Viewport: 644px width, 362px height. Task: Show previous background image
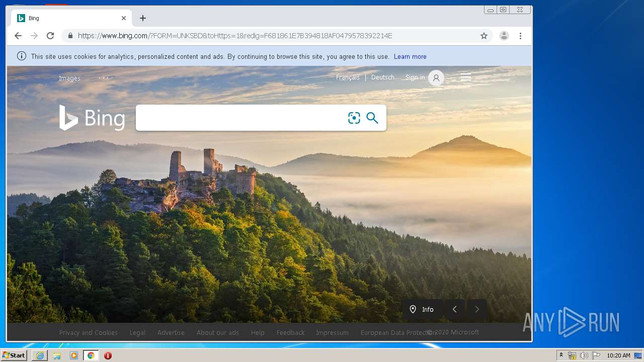point(455,309)
